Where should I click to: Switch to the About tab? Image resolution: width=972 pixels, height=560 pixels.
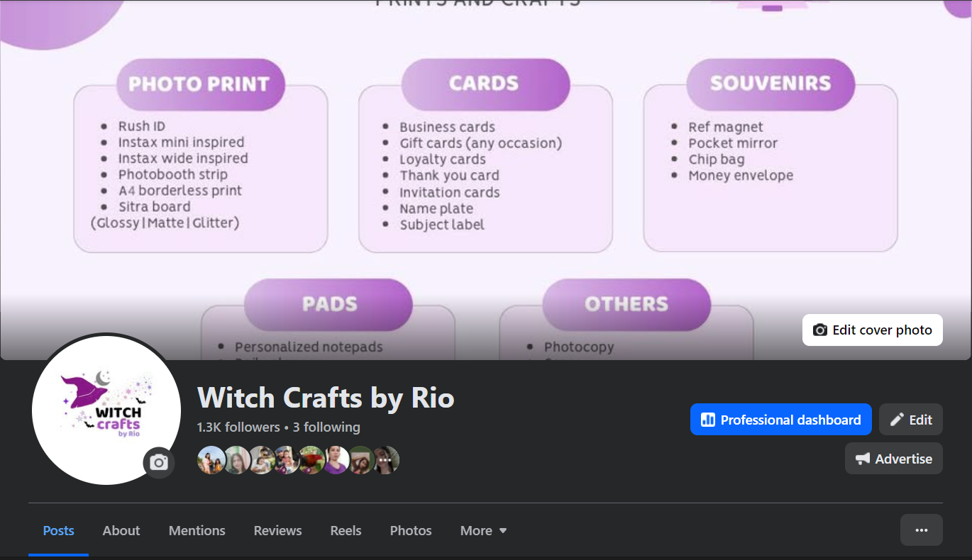pyautogui.click(x=121, y=530)
